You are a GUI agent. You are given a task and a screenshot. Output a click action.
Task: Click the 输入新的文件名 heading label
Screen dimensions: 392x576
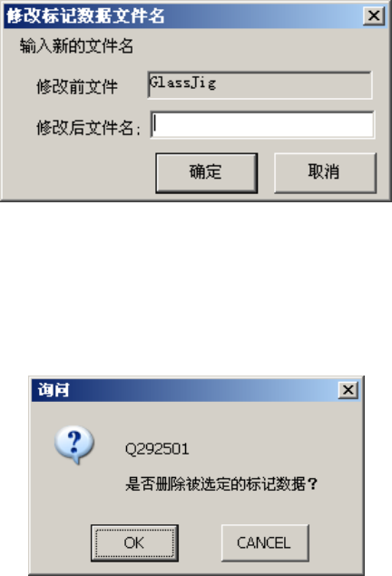76,46
